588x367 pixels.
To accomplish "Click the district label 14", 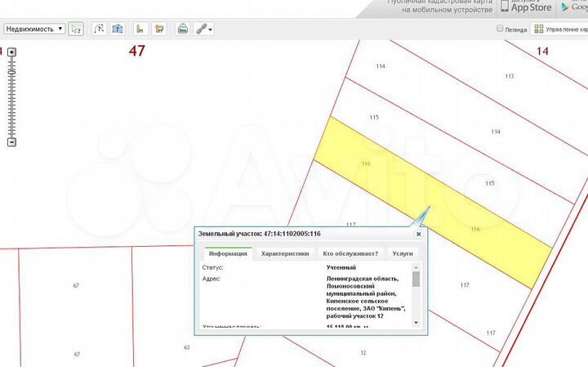I will [542, 51].
